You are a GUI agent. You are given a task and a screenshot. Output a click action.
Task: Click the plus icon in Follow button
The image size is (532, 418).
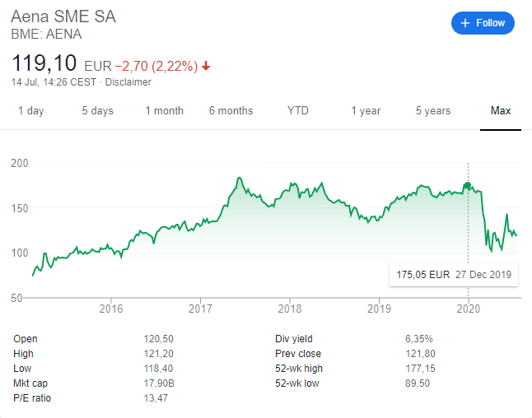pos(464,23)
